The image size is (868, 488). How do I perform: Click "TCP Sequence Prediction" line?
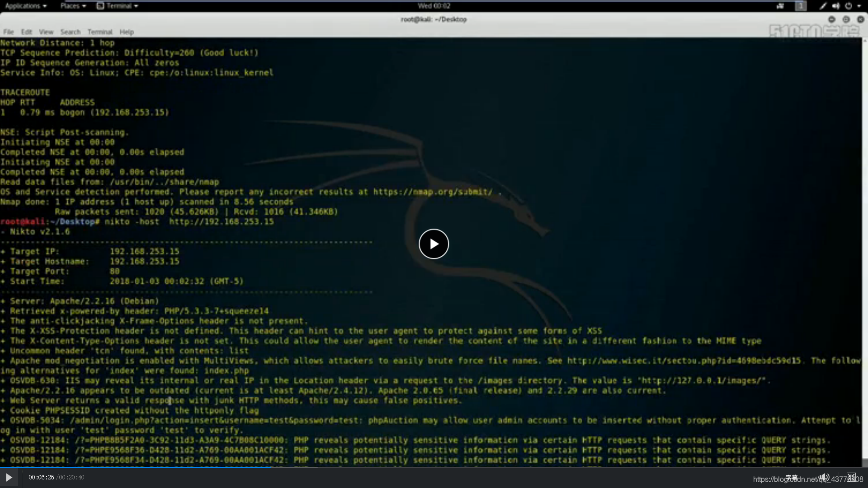(129, 53)
